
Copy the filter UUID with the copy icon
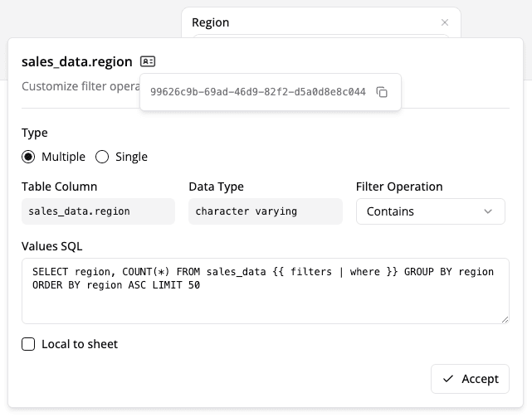382,92
